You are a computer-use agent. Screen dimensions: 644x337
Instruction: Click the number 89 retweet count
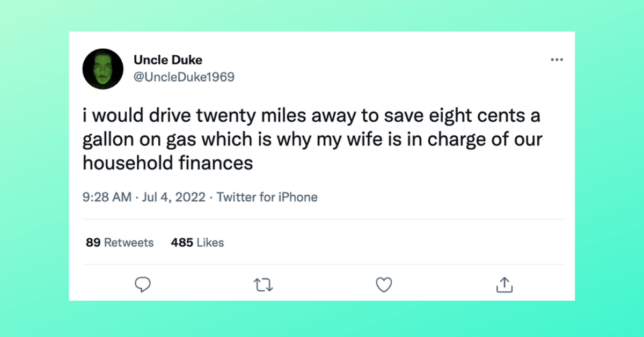click(x=93, y=243)
